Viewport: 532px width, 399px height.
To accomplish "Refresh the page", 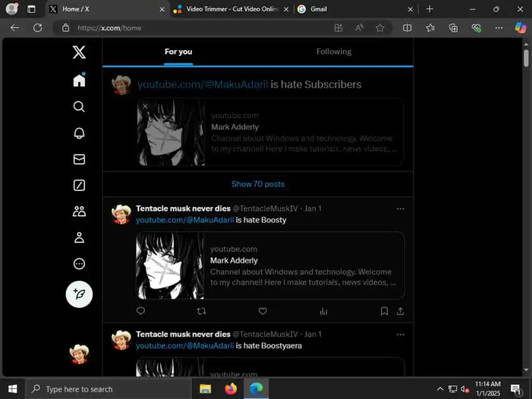I will [37, 28].
